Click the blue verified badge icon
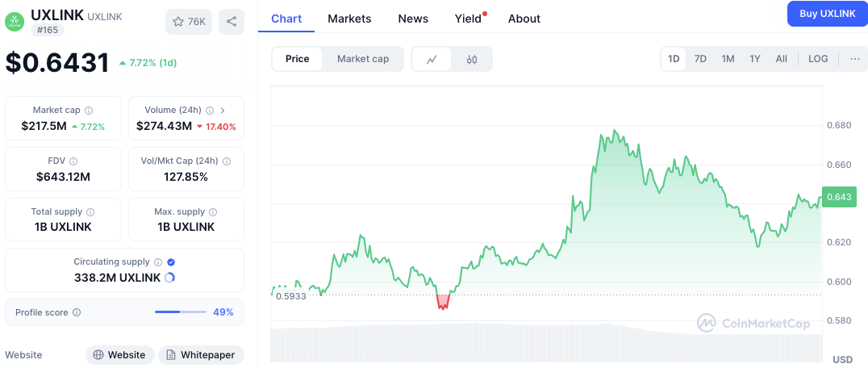The width and height of the screenshot is (868, 368). [x=171, y=261]
